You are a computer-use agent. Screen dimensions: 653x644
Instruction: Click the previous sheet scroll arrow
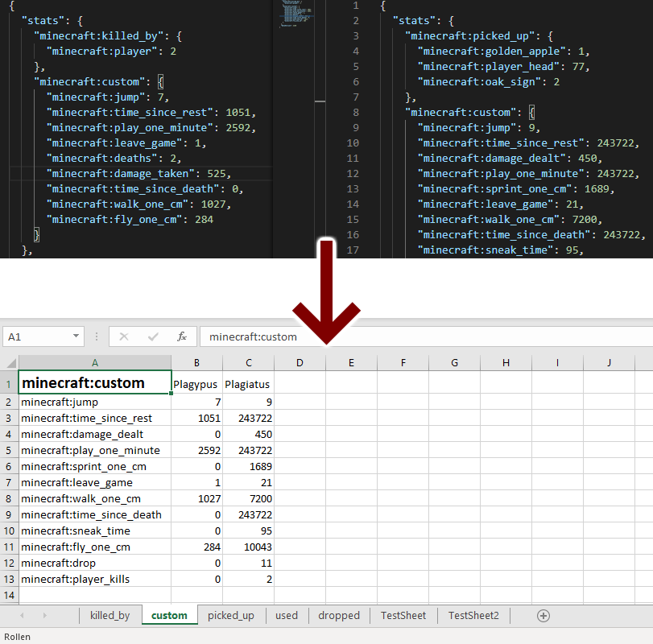click(x=22, y=615)
